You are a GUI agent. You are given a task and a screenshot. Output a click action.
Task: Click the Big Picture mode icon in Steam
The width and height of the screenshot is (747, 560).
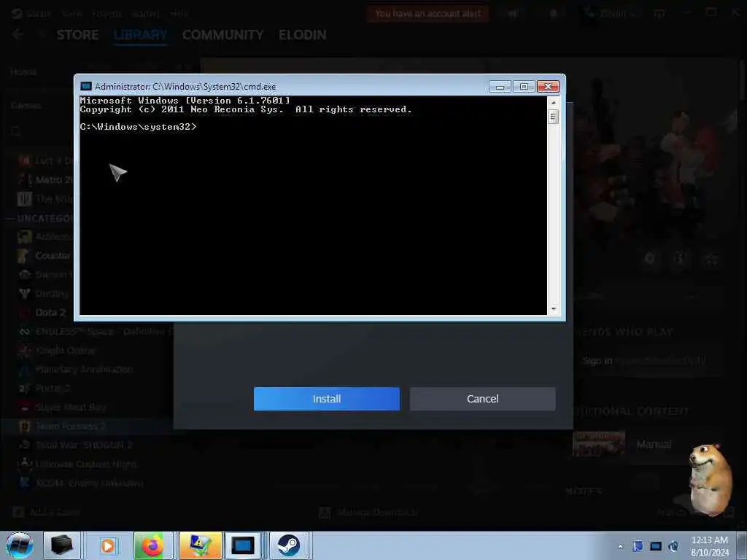659,13
